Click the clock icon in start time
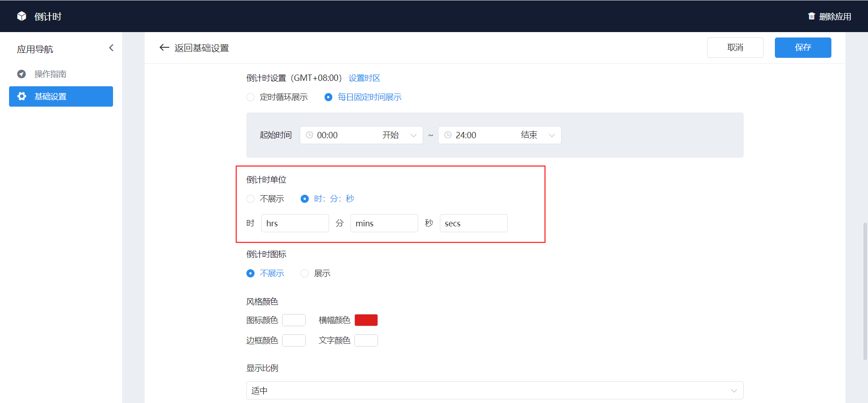The image size is (868, 403). click(x=310, y=135)
